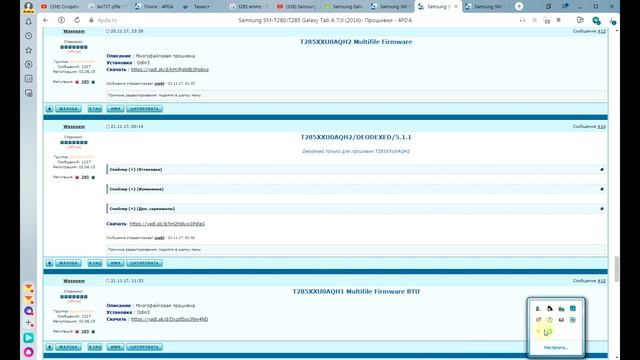Screen dimensions: 640x360
Task: Lower reputation with red minus in message #13
Action: (x=77, y=82)
